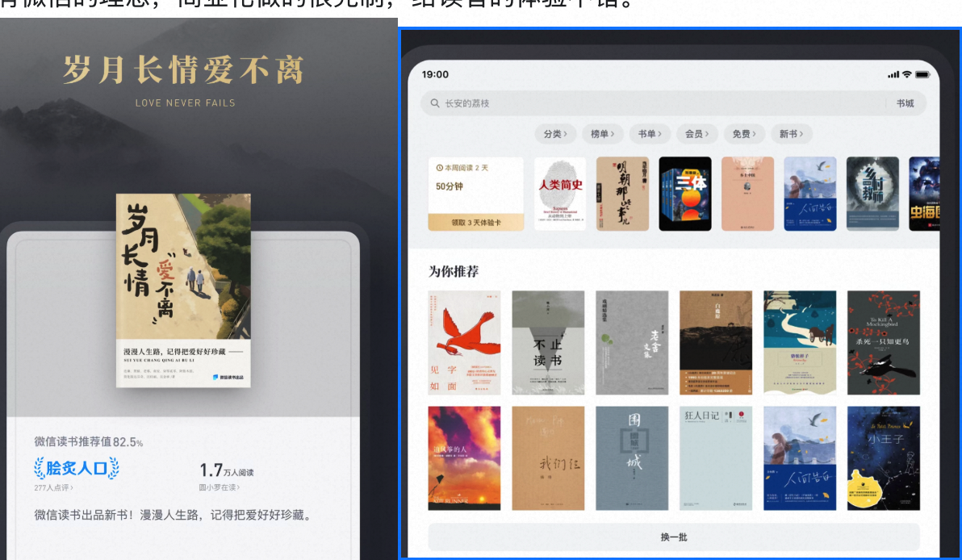Open the 榜单 rankings chip
Viewport: 962px width, 560px height.
pos(603,134)
